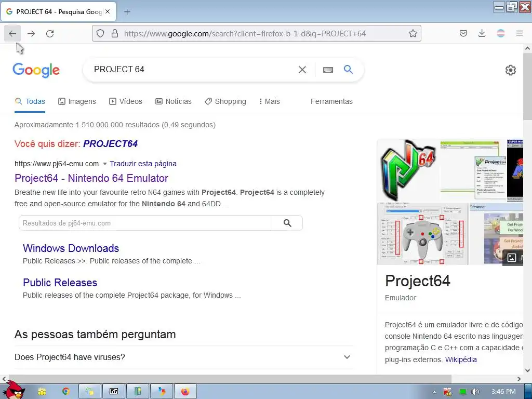Click the Firefox account avatar icon
Viewport: 532px width, 399px height.
point(501,33)
